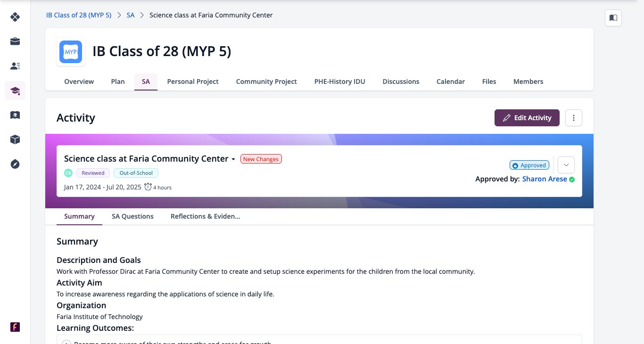
Task: Open the people list sidebar icon
Action: (x=15, y=66)
